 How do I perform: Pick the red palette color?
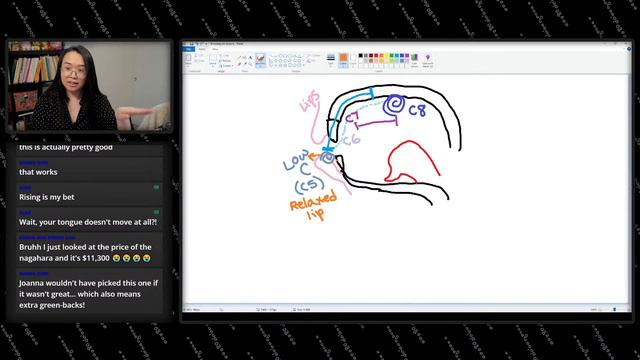point(376,56)
